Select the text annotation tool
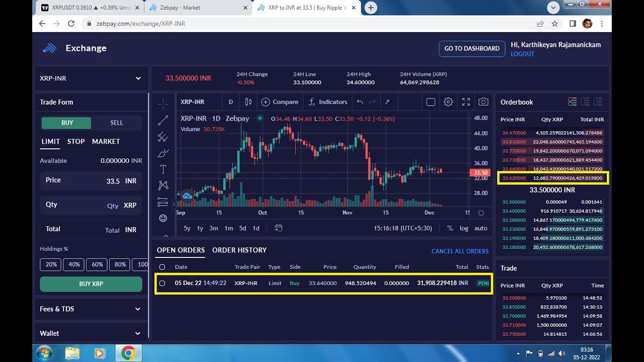The width and height of the screenshot is (644, 362). [163, 169]
